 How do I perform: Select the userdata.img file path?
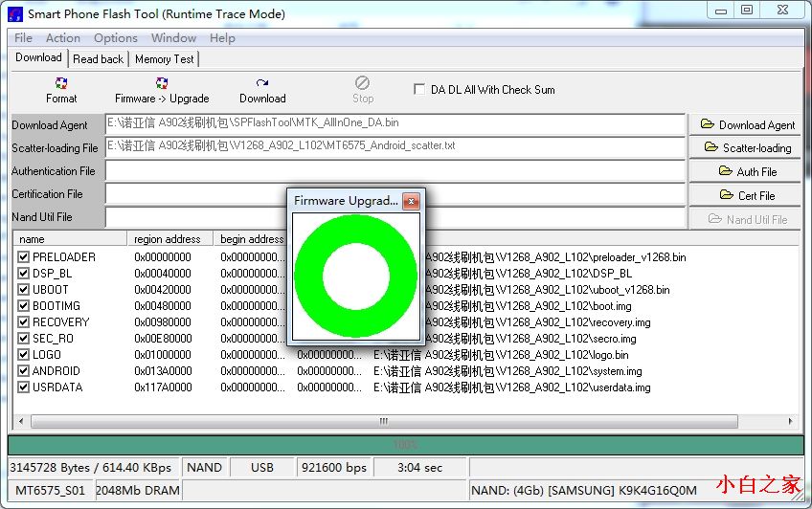pos(511,387)
